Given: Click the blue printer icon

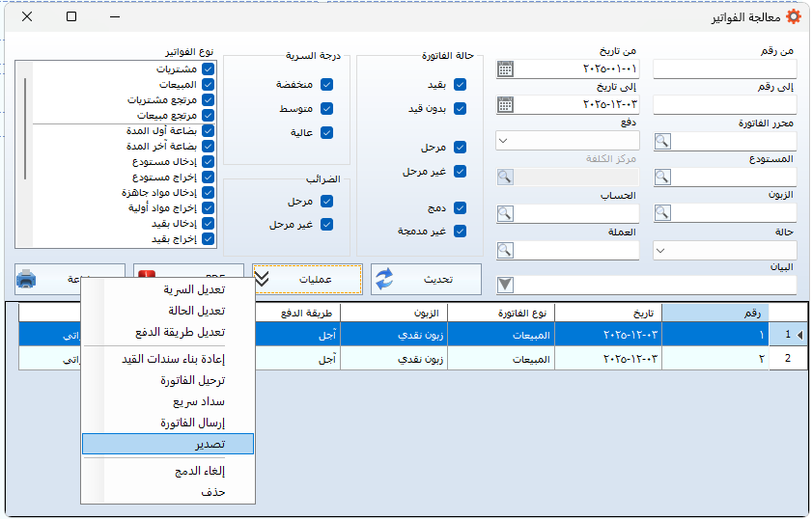Looking at the screenshot, I should 26,280.
